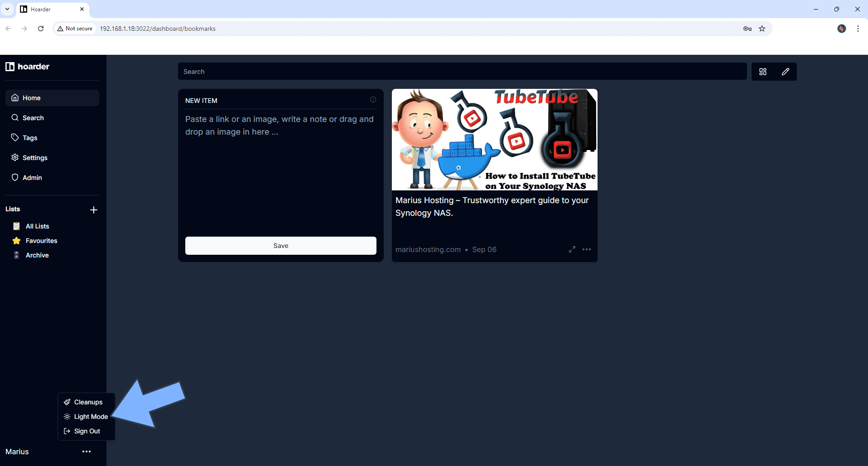Image resolution: width=868 pixels, height=466 pixels.
Task: Enable bulk edit with pencil icon
Action: pyautogui.click(x=786, y=72)
